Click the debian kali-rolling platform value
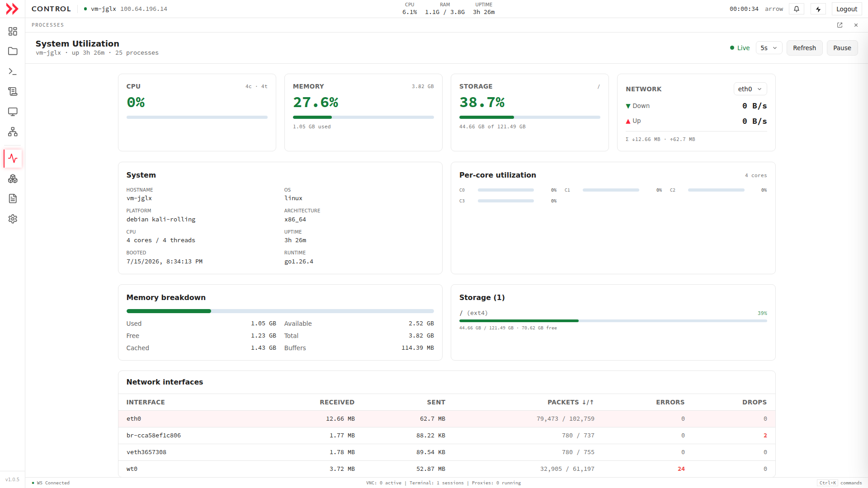The width and height of the screenshot is (868, 488). [x=161, y=220]
